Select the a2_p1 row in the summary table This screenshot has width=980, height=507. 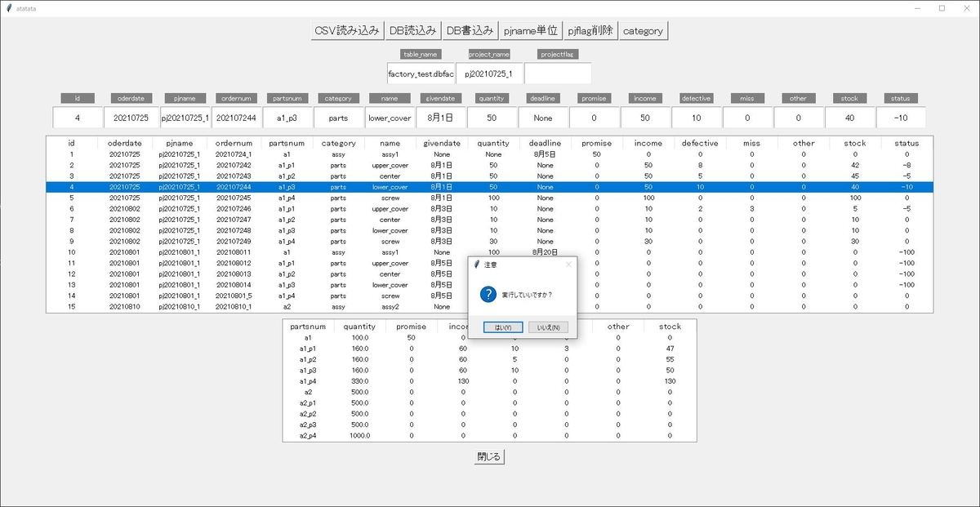pyautogui.click(x=489, y=402)
